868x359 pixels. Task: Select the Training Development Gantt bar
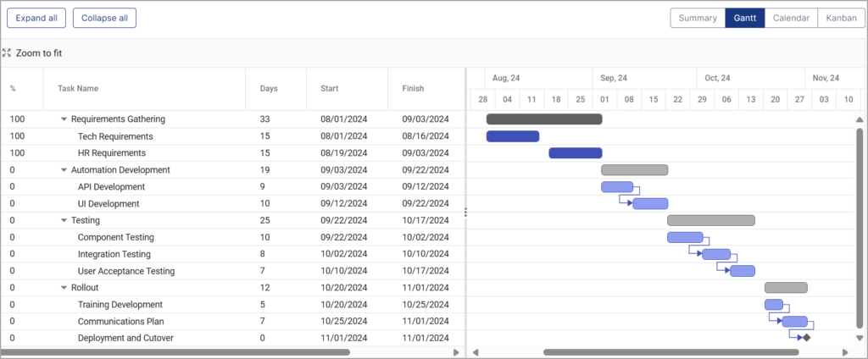pos(774,305)
